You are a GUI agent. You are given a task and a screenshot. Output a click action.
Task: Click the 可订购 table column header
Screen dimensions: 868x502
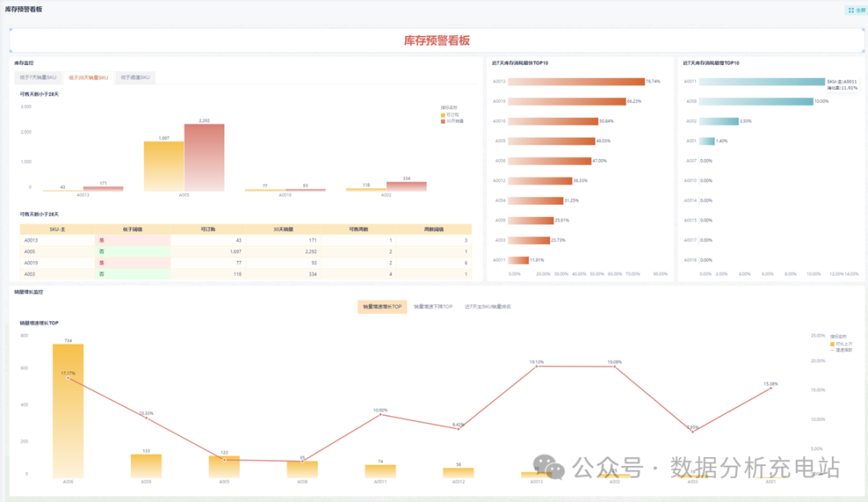(x=208, y=229)
